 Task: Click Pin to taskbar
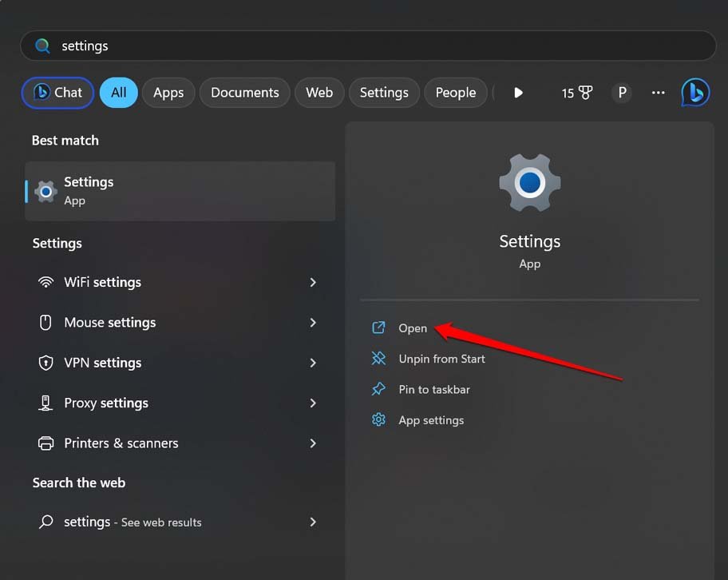click(432, 389)
